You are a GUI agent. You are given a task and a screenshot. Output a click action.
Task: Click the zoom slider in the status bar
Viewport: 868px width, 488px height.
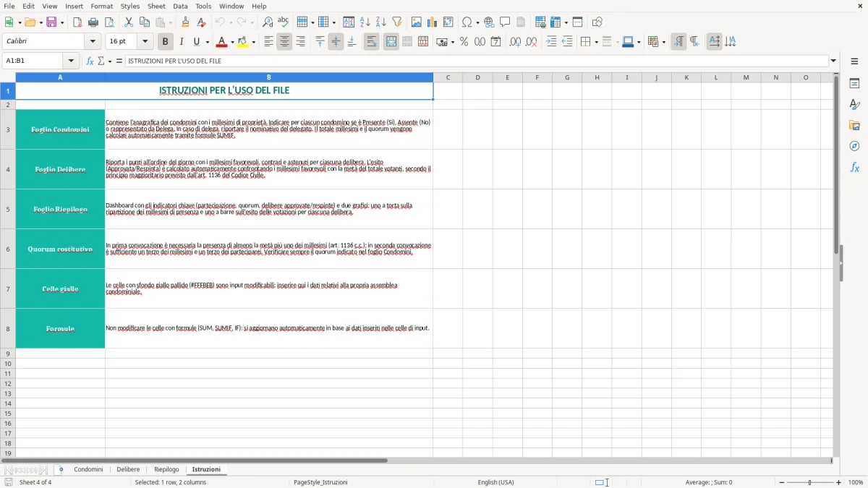pos(810,482)
